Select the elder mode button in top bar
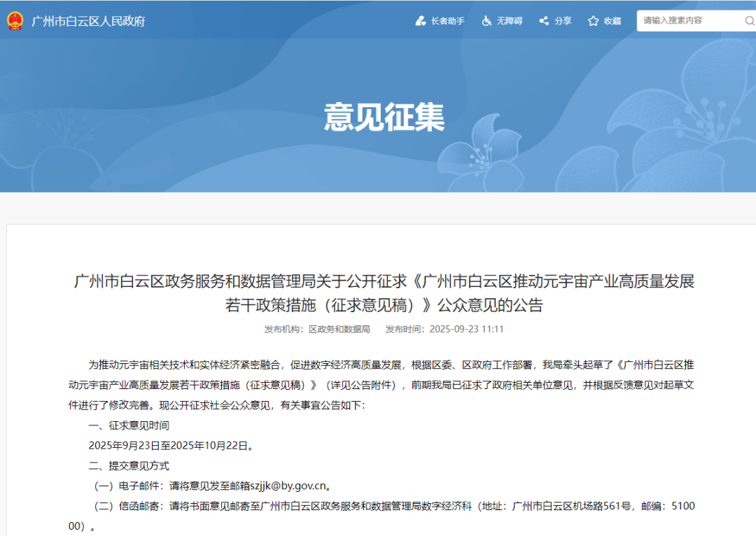 point(440,20)
